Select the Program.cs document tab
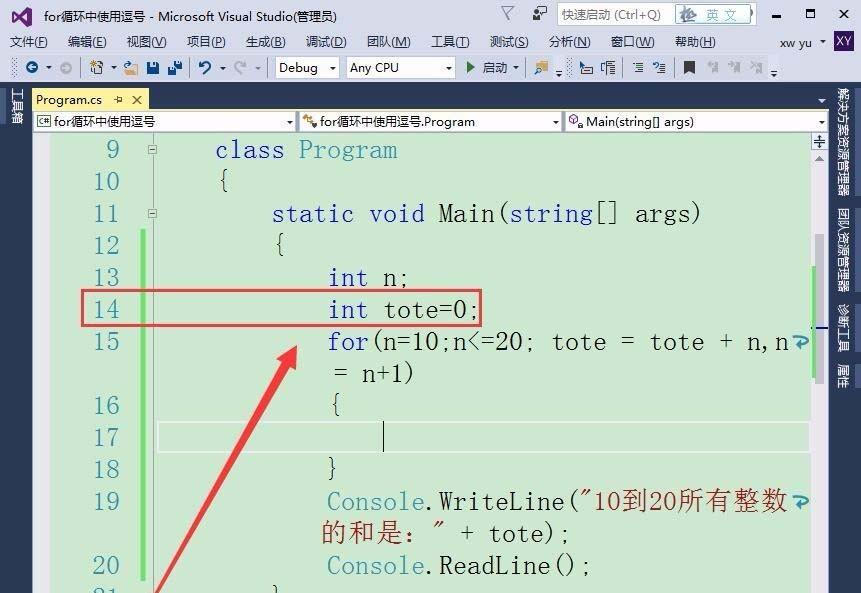 coord(69,99)
